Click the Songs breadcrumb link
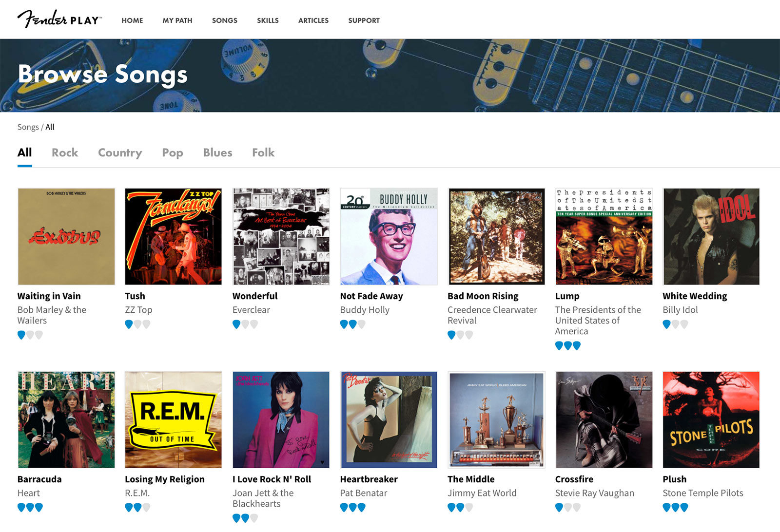The image size is (780, 532). point(28,127)
